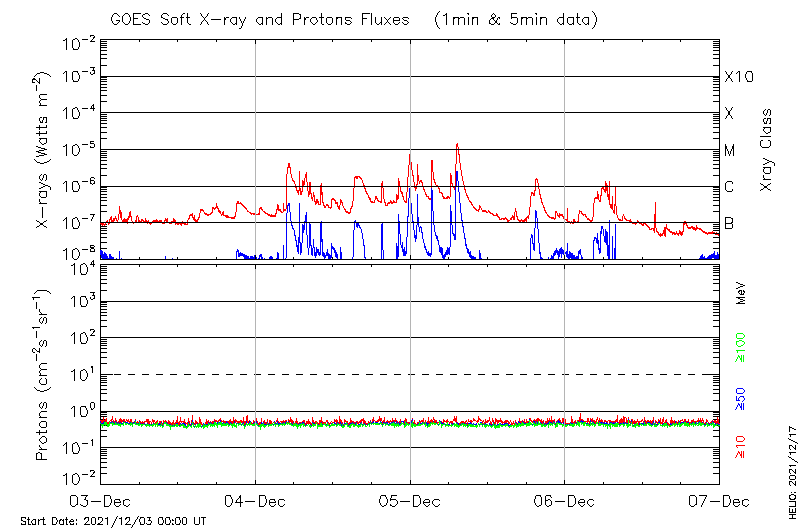
Task: Pick the 06-Dec date tick label
Action: pos(564,500)
